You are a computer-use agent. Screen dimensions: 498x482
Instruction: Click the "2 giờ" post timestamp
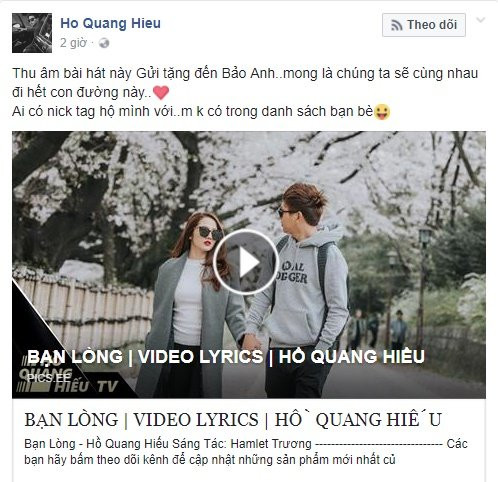73,43
